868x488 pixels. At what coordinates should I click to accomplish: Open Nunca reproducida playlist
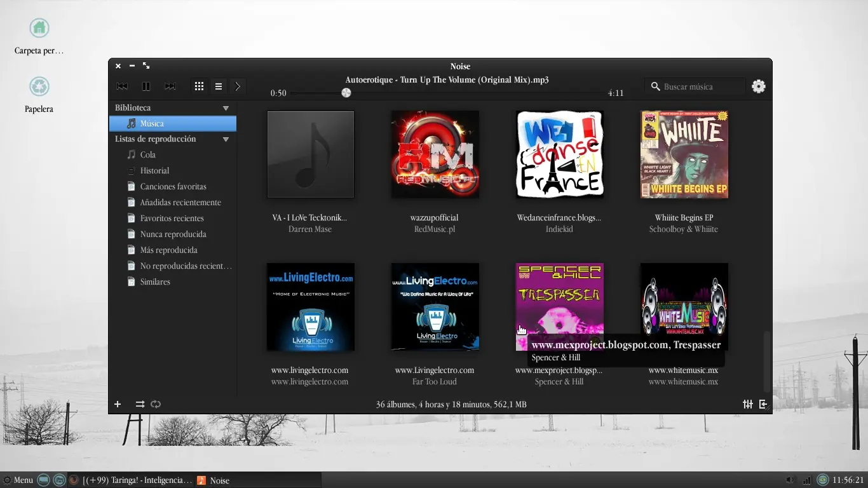point(173,234)
